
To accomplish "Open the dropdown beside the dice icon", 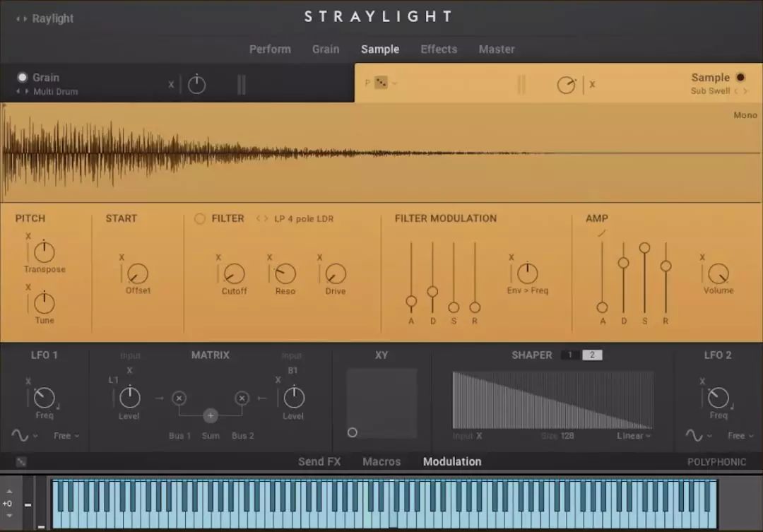I will click(x=394, y=83).
